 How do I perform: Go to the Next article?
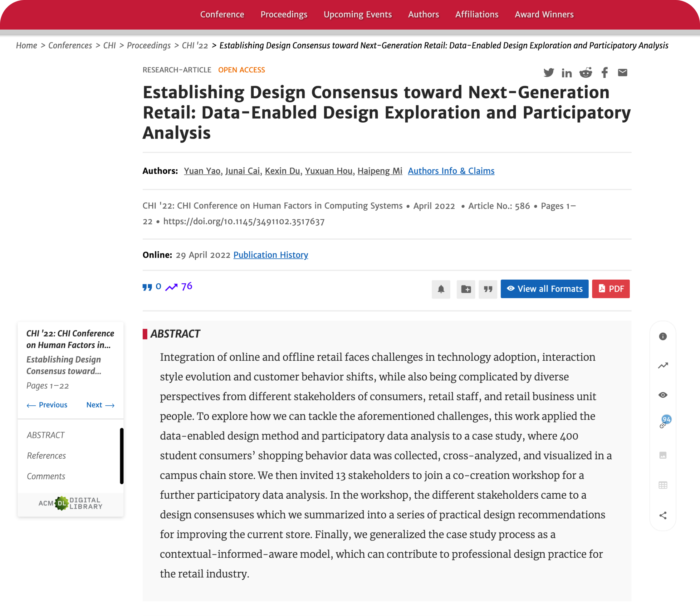(x=100, y=405)
